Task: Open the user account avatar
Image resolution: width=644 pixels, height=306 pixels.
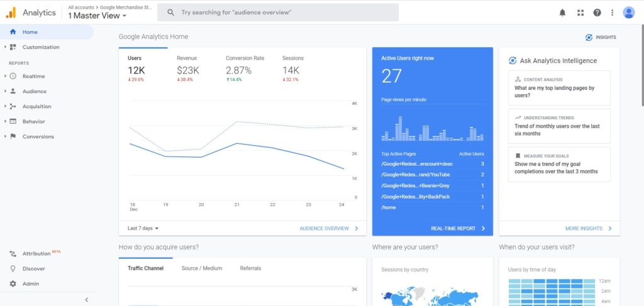Action: tap(629, 13)
